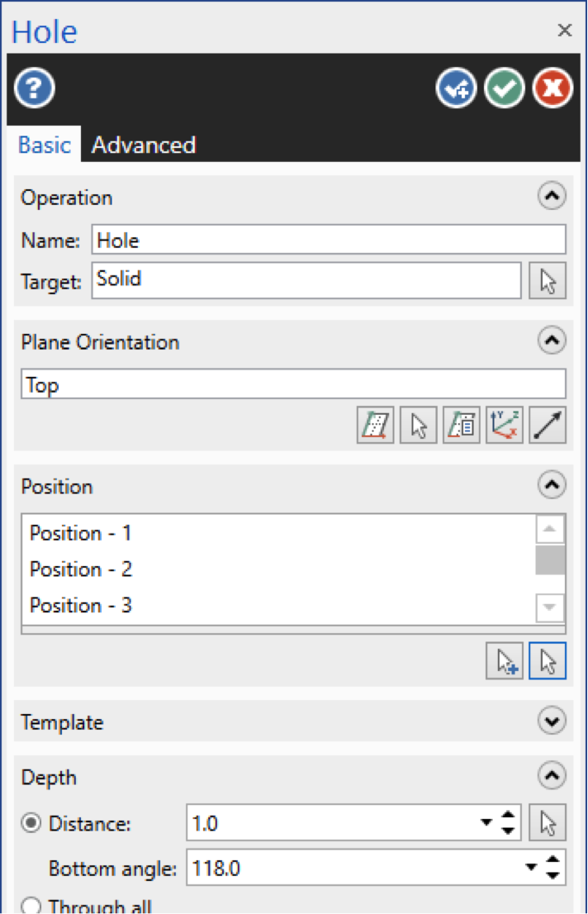Open the help question mark icon
Screen dimensions: 588x914
(35, 88)
